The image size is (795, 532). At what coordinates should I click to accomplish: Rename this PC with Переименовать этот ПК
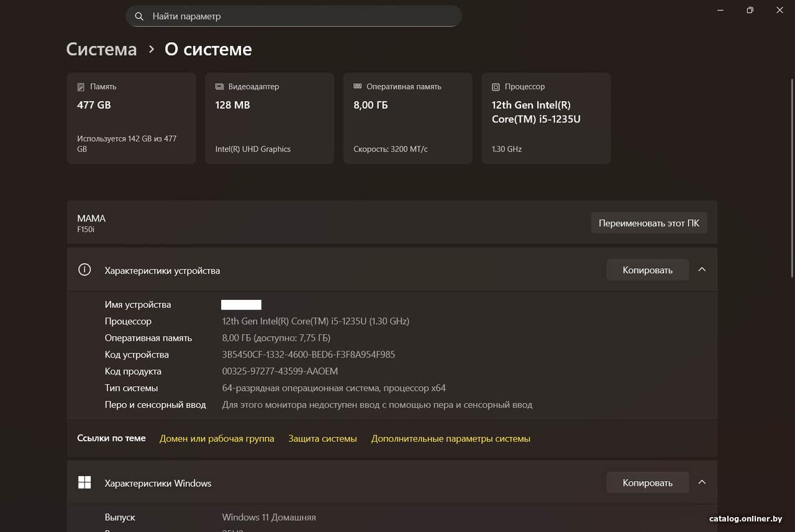[649, 223]
